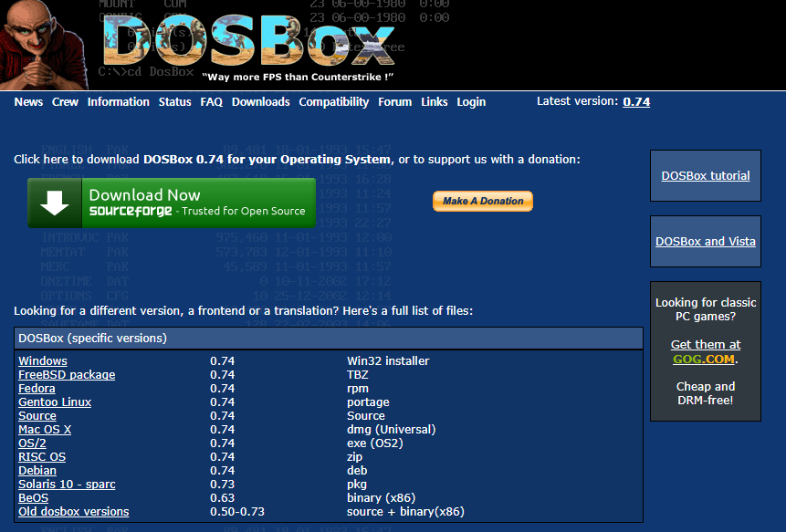This screenshot has height=532, width=786.
Task: Open the BeOS binary link
Action: 33,498
